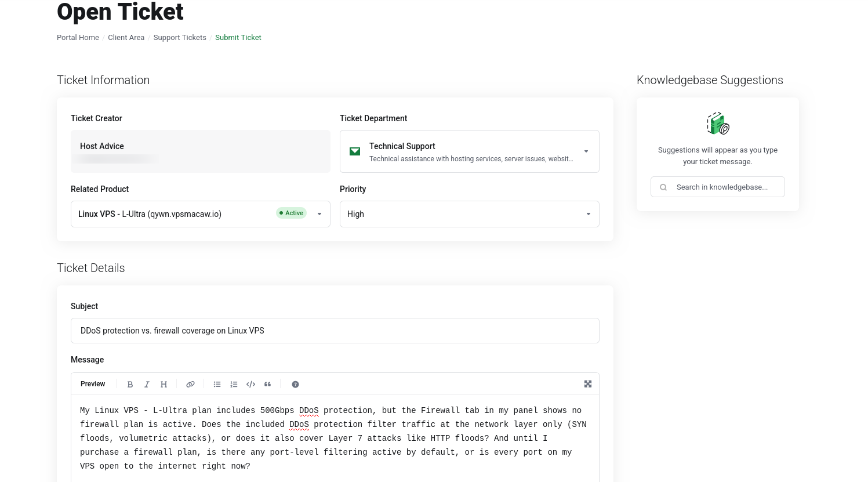Click the Submit Ticket breadcrumb
868x482 pixels.
pos(238,38)
